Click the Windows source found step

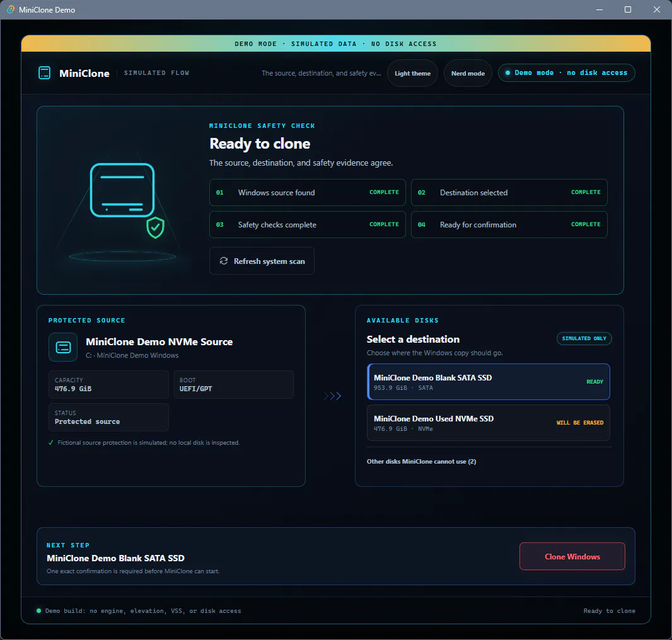click(x=307, y=192)
